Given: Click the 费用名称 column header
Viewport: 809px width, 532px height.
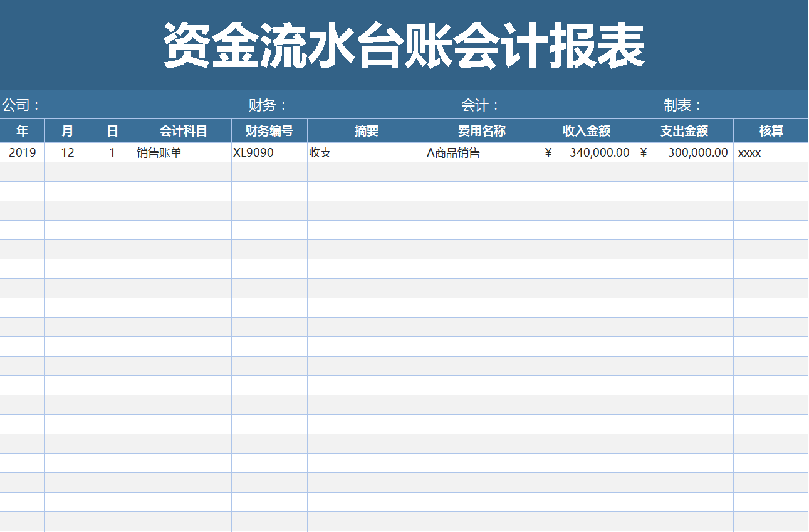Looking at the screenshot, I should point(482,131).
